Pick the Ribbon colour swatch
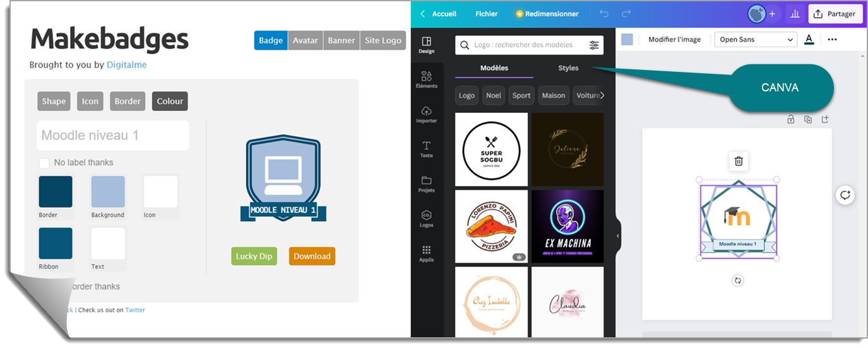 pos(56,243)
